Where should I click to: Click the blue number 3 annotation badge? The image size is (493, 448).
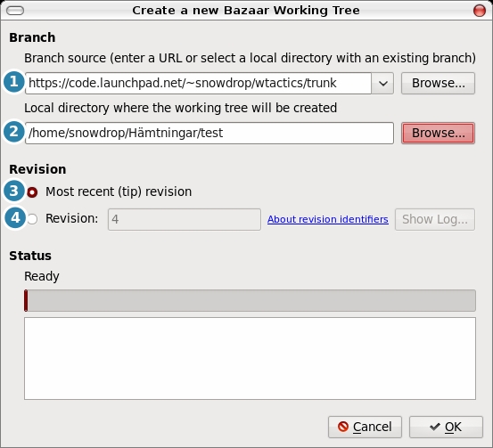(x=14, y=191)
